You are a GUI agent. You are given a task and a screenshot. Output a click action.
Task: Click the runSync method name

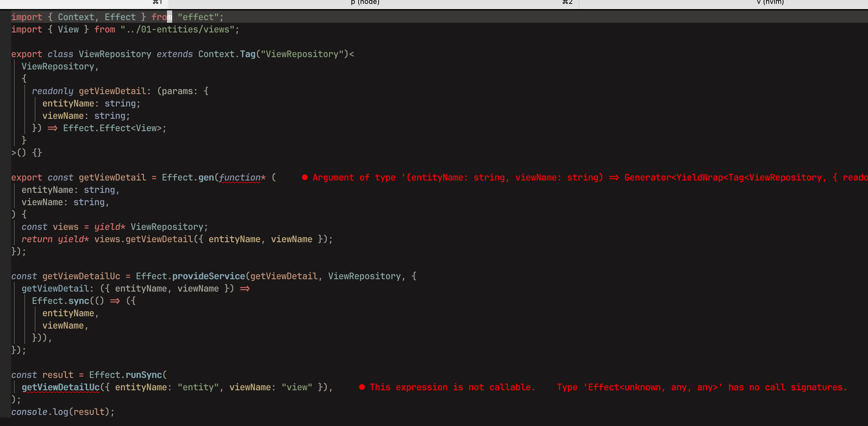coord(144,375)
